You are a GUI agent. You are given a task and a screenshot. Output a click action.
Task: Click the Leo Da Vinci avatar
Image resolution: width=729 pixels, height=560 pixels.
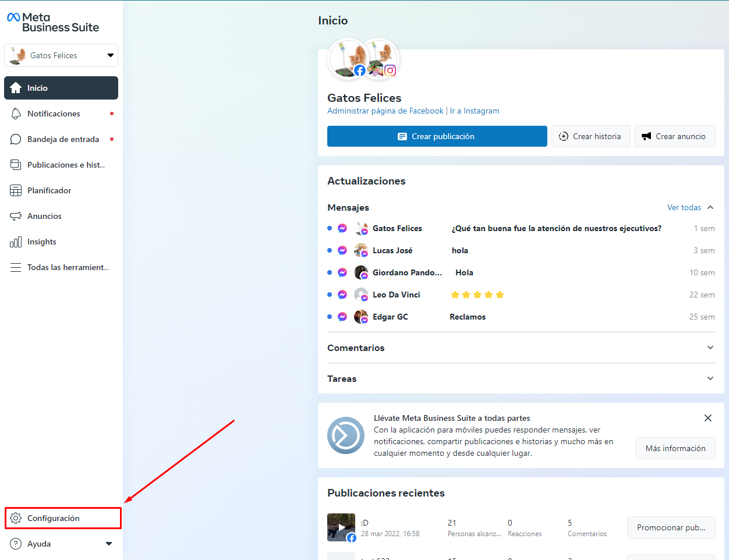coord(361,295)
